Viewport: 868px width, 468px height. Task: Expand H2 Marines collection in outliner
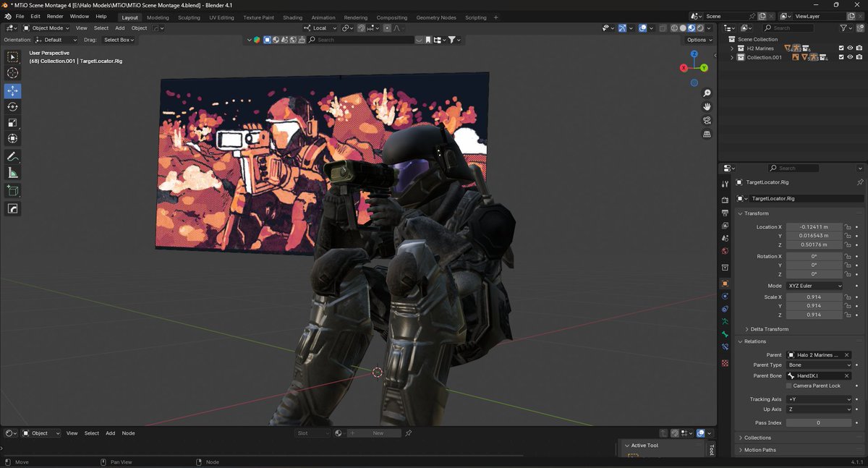tap(732, 48)
